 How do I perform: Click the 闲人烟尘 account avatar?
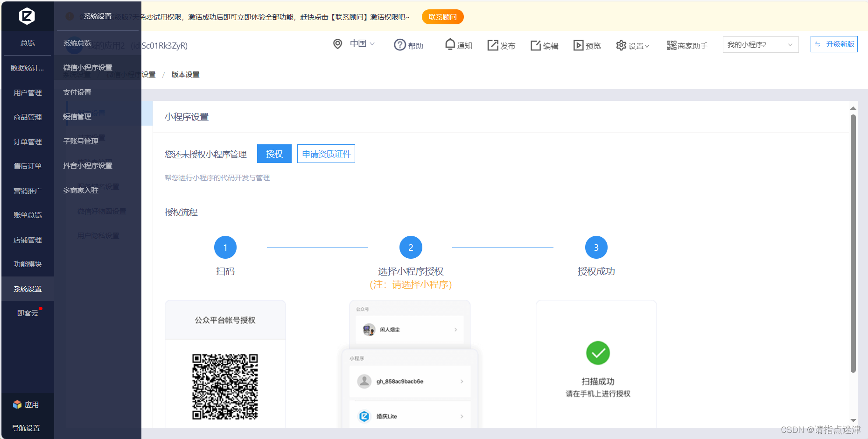369,330
